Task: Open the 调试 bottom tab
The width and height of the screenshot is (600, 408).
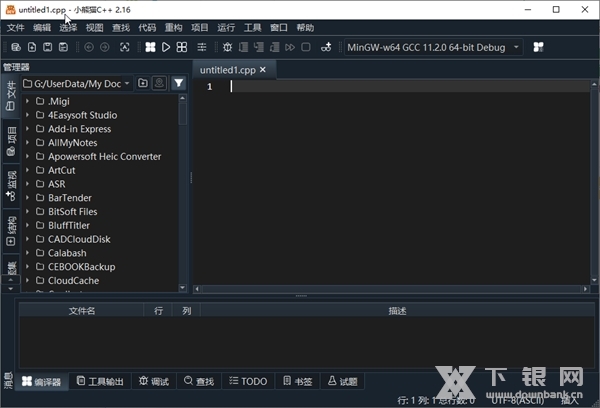Action: (154, 381)
